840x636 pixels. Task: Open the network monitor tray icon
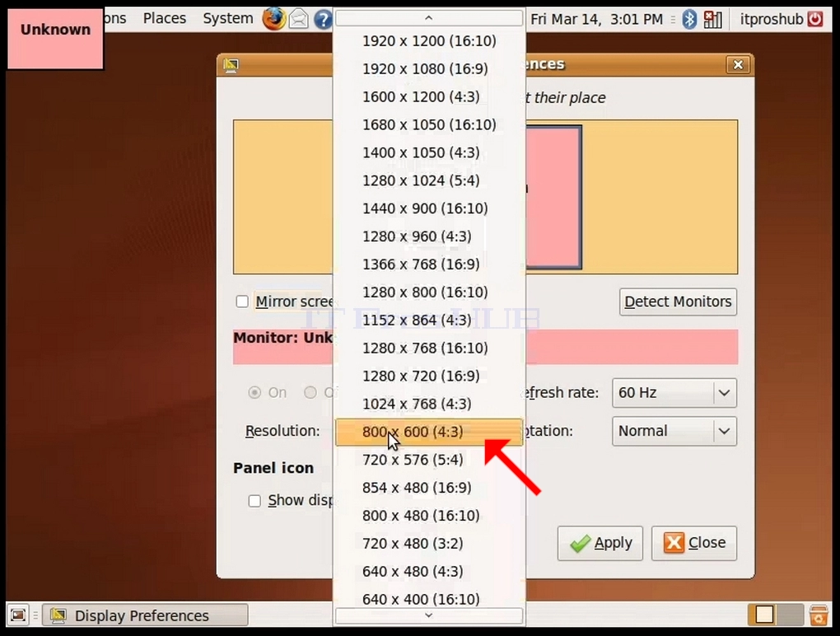click(x=712, y=19)
